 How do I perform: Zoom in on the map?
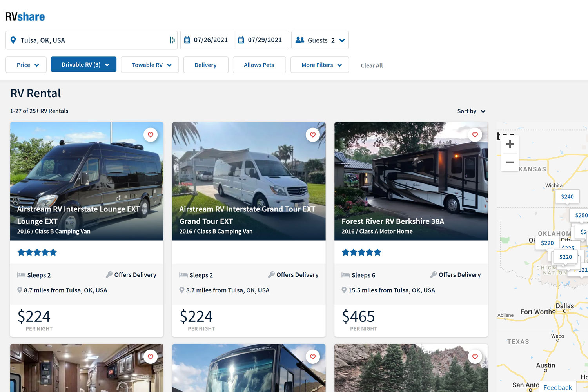point(510,144)
